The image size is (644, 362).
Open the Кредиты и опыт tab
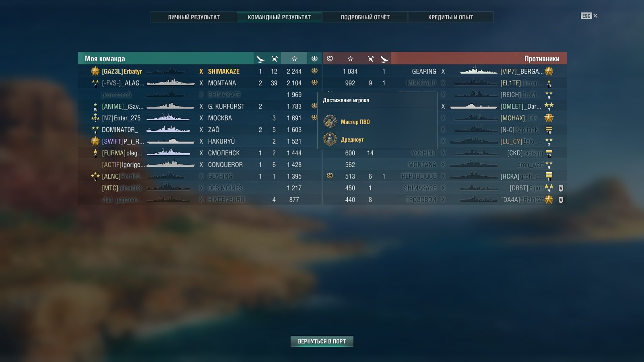[x=450, y=17]
